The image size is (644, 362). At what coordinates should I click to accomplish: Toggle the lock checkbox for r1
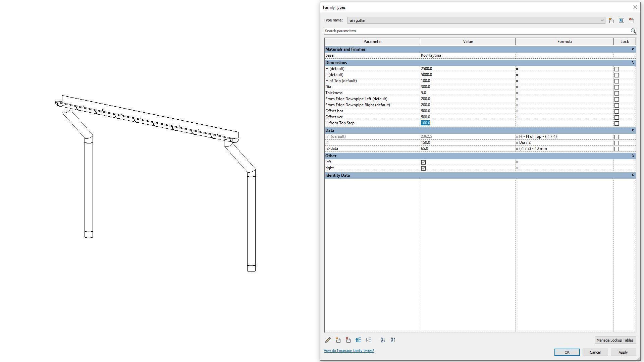(616, 143)
